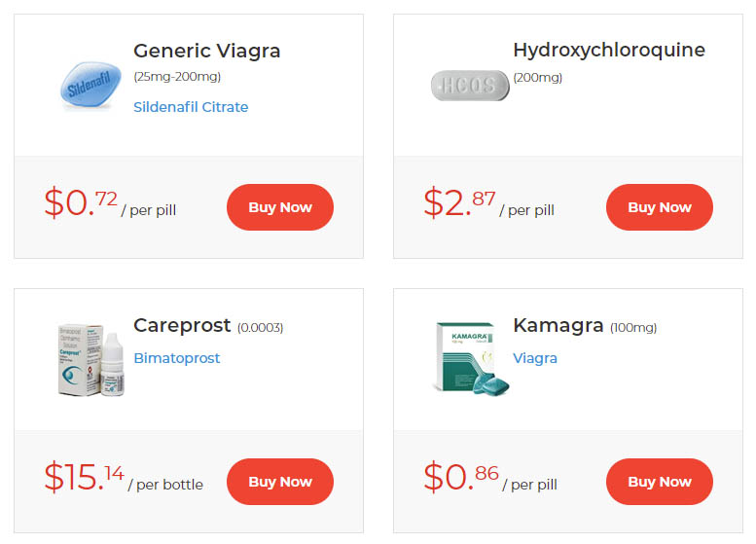Open the Bimatoprost link

pyautogui.click(x=176, y=358)
